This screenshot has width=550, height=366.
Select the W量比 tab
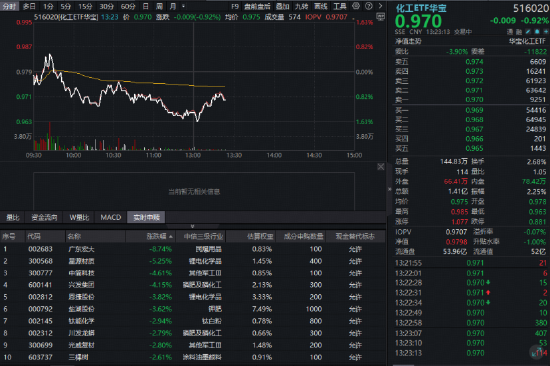[x=79, y=217]
